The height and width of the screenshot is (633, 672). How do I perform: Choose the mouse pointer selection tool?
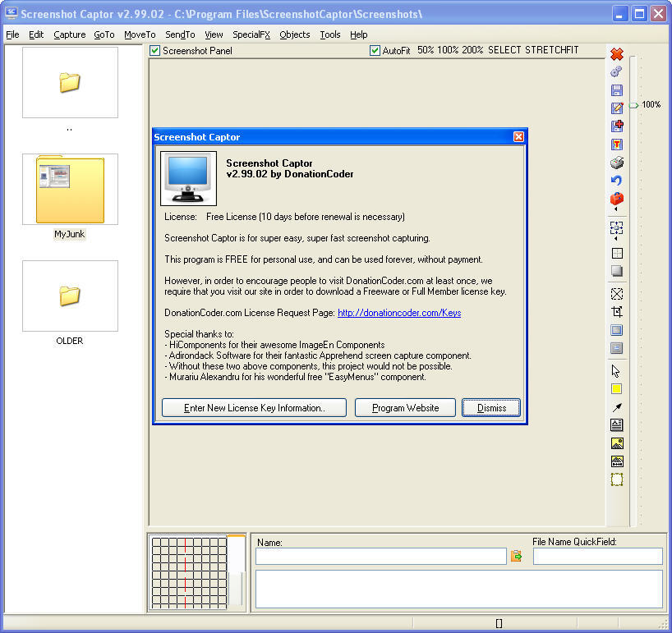coord(617,371)
